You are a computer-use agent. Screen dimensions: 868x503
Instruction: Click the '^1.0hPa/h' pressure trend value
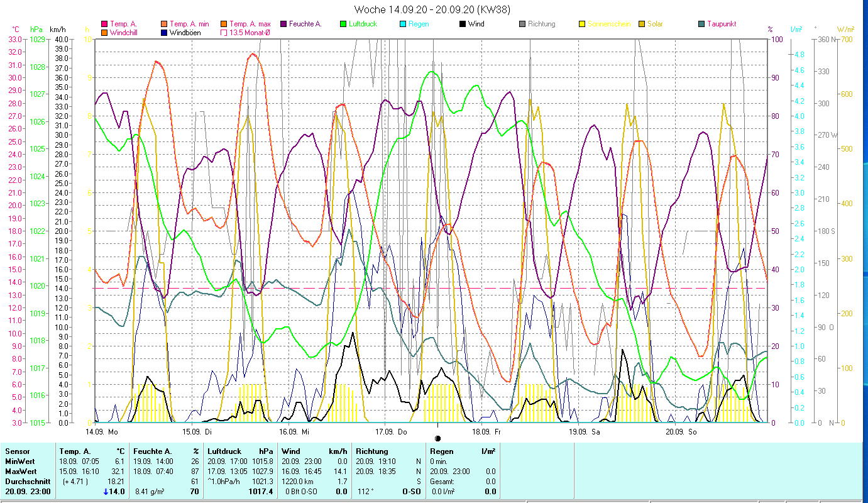pyautogui.click(x=225, y=481)
